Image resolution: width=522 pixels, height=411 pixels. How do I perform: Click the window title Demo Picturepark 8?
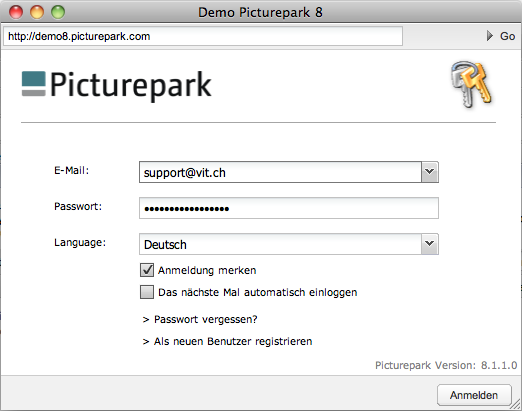(x=260, y=12)
